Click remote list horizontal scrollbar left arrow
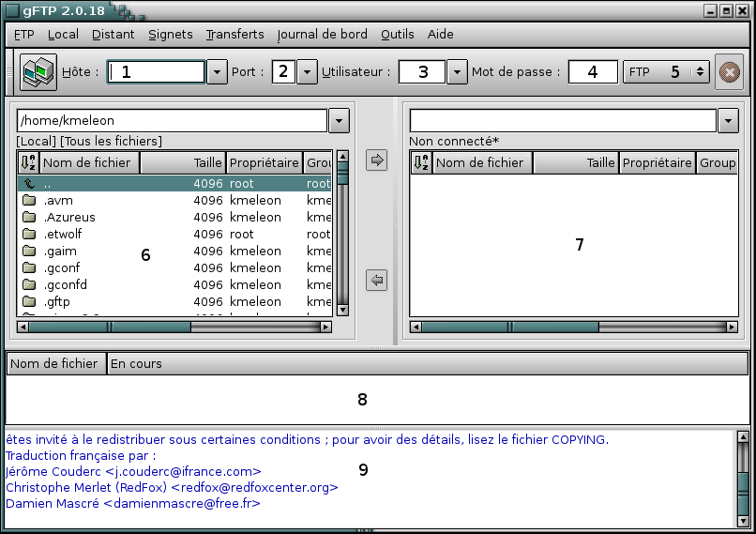Screen dimensions: 756x534 coord(416,327)
